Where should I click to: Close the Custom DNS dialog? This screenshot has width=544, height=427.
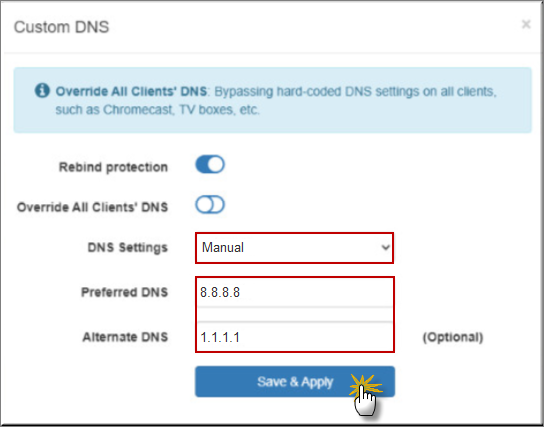click(x=526, y=24)
